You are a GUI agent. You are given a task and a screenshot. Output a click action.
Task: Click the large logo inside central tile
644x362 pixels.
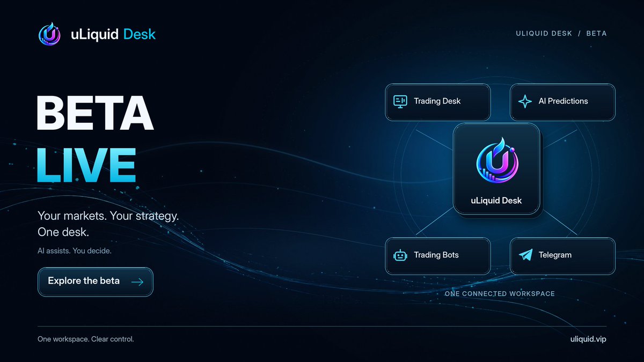(x=496, y=161)
